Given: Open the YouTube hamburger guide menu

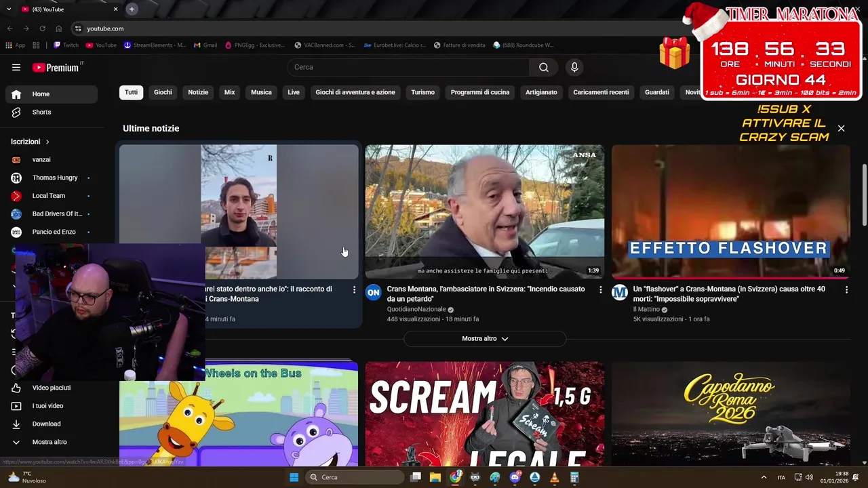Looking at the screenshot, I should click(x=16, y=67).
